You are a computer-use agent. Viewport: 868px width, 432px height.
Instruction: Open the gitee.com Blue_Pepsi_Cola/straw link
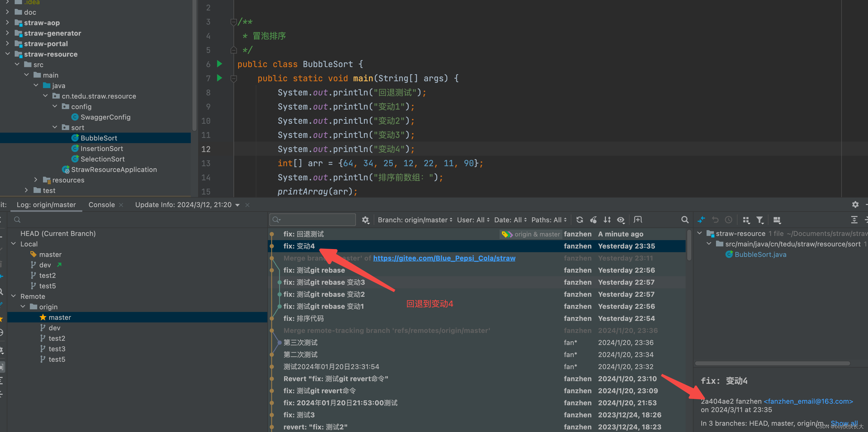[444, 258]
